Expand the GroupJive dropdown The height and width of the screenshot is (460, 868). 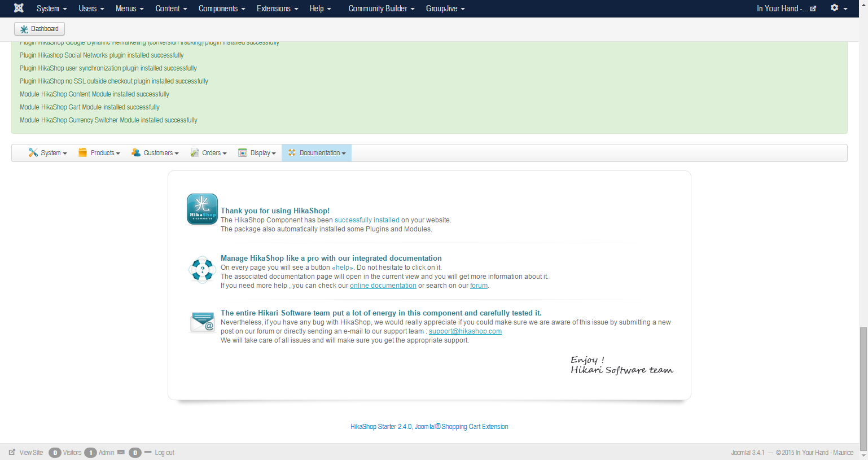(x=445, y=8)
